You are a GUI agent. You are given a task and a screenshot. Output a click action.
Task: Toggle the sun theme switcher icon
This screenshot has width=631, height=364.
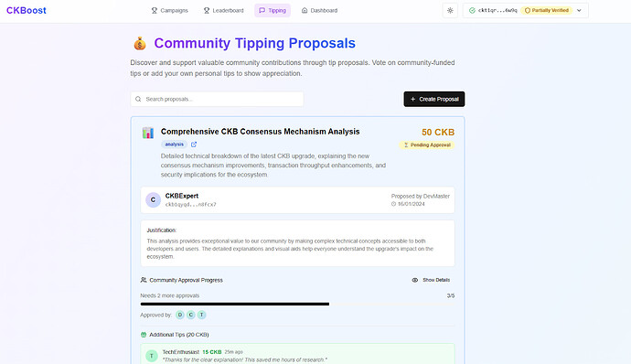[x=450, y=10]
